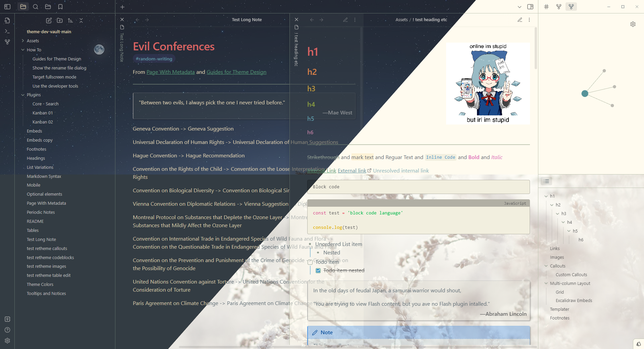This screenshot has width=644, height=349.
Task: Click the Assets breadcrumb
Action: click(x=401, y=20)
